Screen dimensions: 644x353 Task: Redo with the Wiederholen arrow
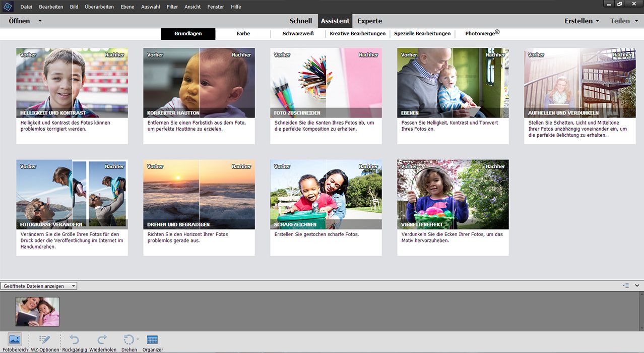point(103,339)
